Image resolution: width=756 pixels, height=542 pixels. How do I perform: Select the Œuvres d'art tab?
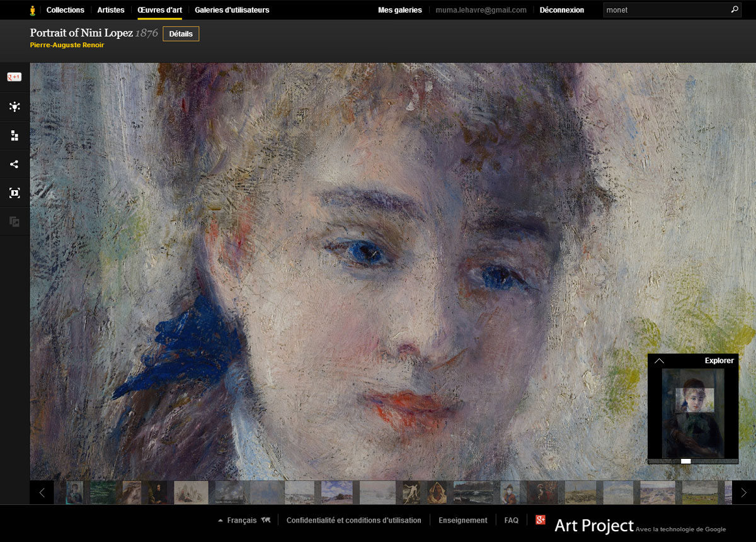(160, 10)
